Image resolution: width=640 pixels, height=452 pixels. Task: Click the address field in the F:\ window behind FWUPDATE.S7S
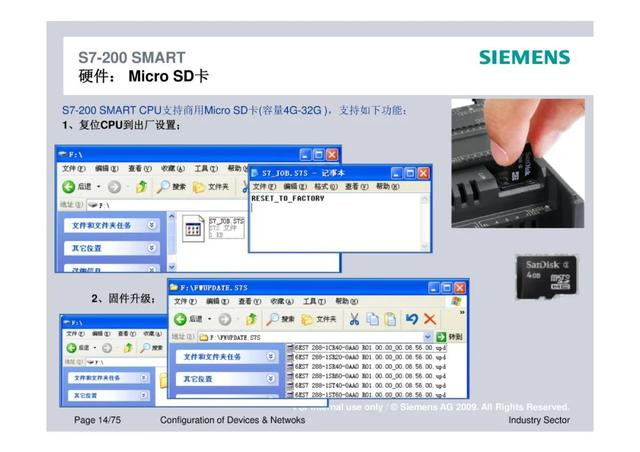(125, 362)
